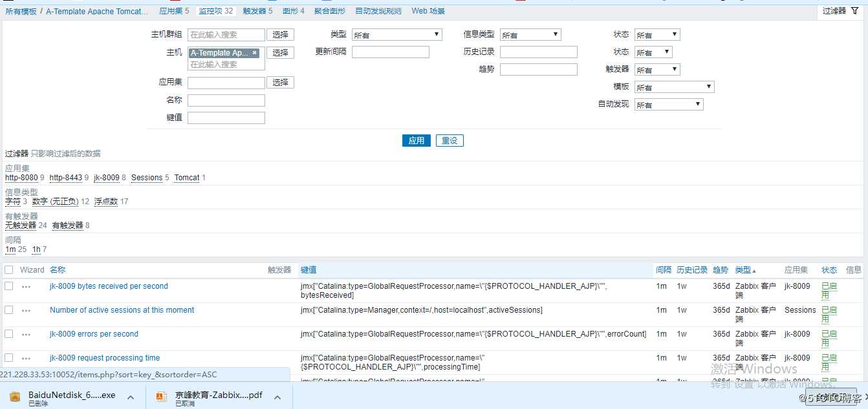Viewport: 868px width, 409px height.
Task: Filter by 数字 (无正负) information type
Action: pos(56,202)
